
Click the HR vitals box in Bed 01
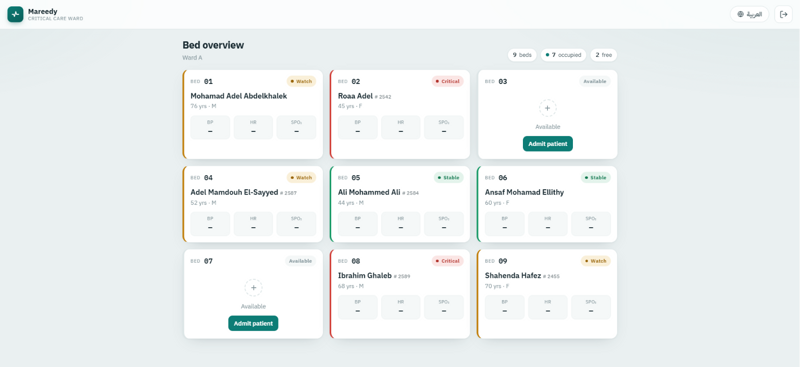[253, 127]
